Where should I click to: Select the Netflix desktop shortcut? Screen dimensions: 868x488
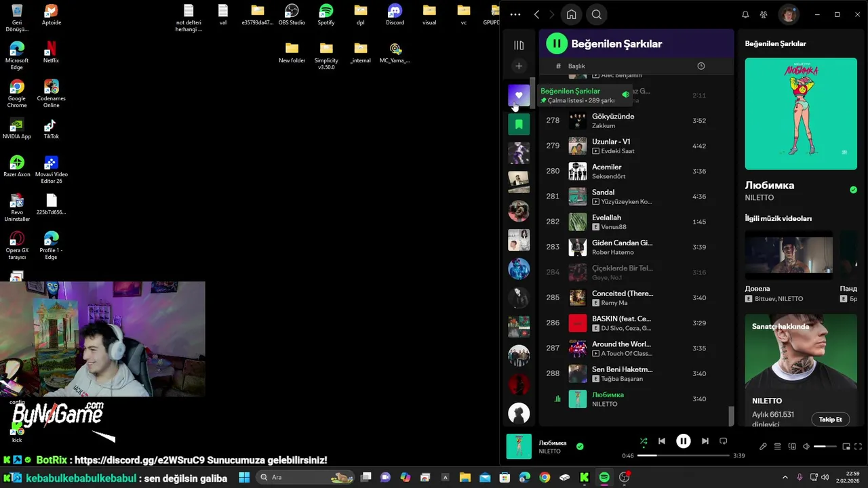(51, 52)
